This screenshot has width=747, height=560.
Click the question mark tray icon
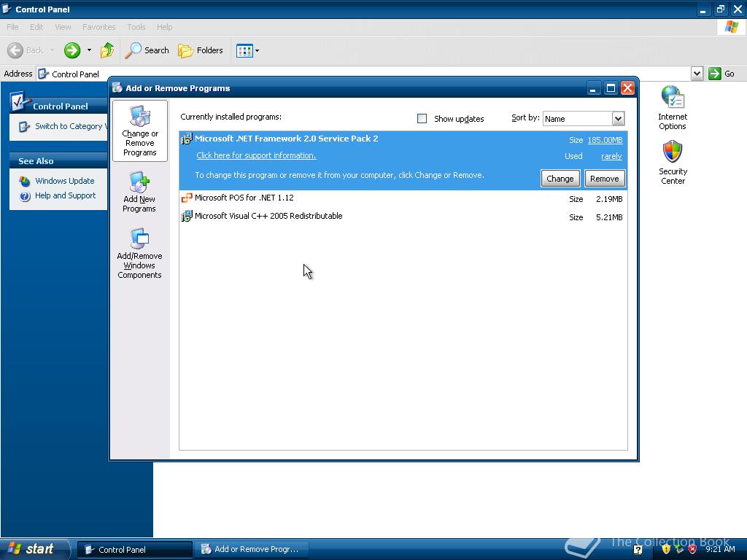(638, 550)
